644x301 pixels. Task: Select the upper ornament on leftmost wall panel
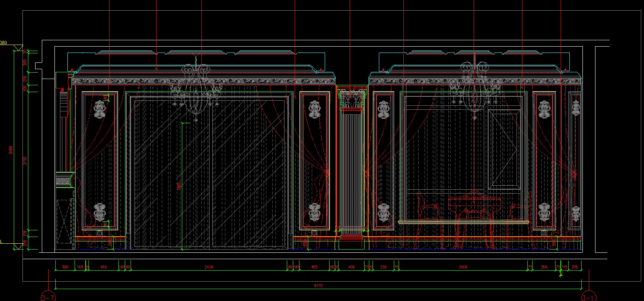[99, 109]
